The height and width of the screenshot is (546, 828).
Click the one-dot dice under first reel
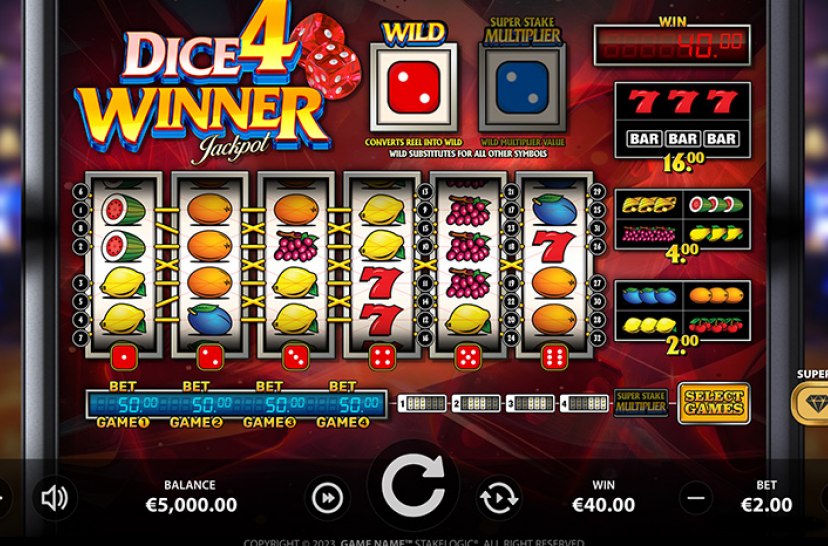124,357
